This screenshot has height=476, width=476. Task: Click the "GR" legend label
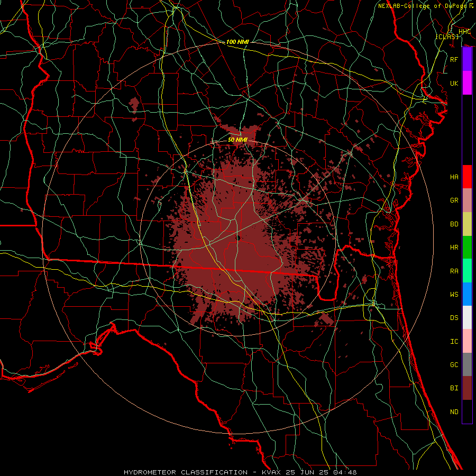(x=454, y=200)
